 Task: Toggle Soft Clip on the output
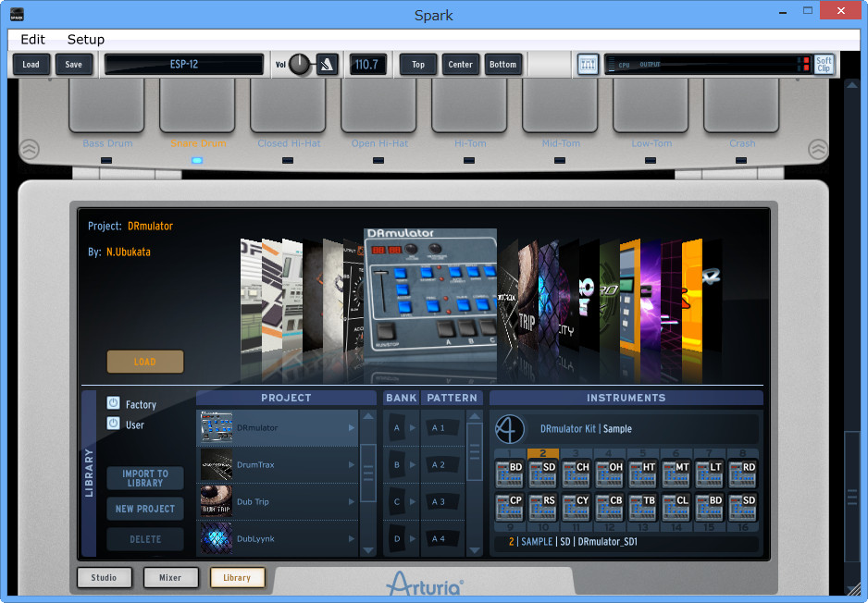click(x=824, y=65)
